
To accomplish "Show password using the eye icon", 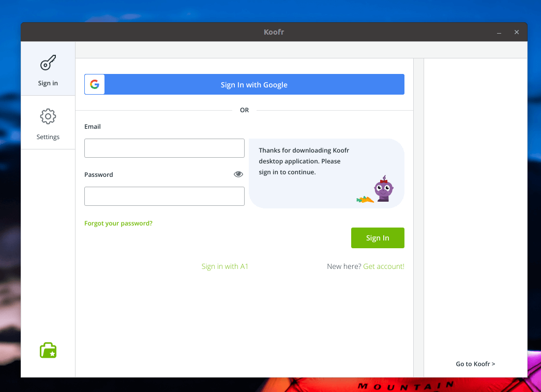I will tap(238, 174).
